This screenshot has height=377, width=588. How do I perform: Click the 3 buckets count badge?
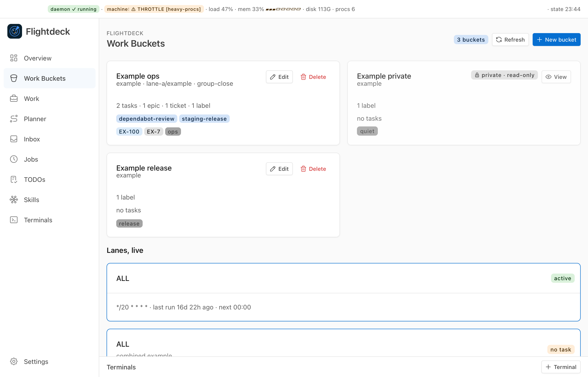click(471, 40)
